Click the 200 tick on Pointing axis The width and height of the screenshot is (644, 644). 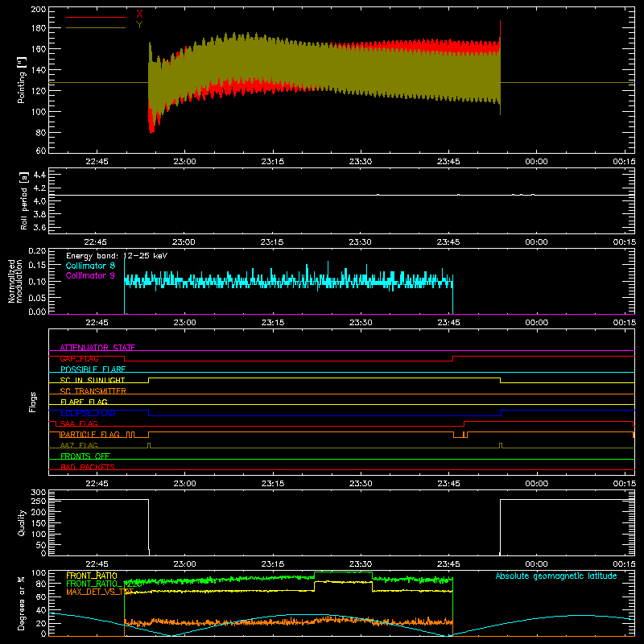pos(39,10)
